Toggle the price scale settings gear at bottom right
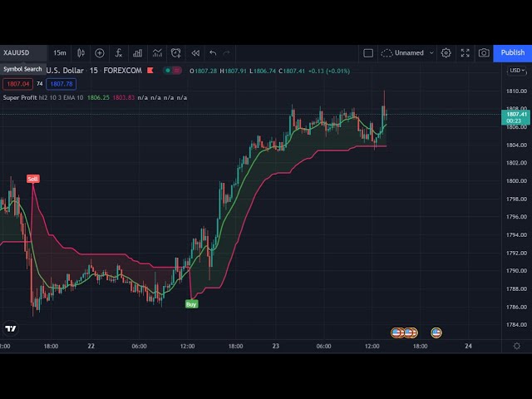The width and height of the screenshot is (532, 399). (517, 346)
